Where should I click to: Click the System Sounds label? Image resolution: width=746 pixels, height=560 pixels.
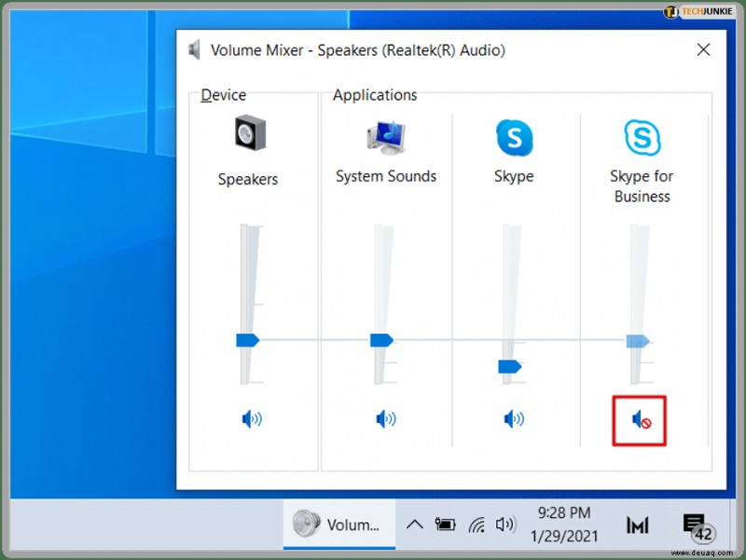pyautogui.click(x=386, y=176)
